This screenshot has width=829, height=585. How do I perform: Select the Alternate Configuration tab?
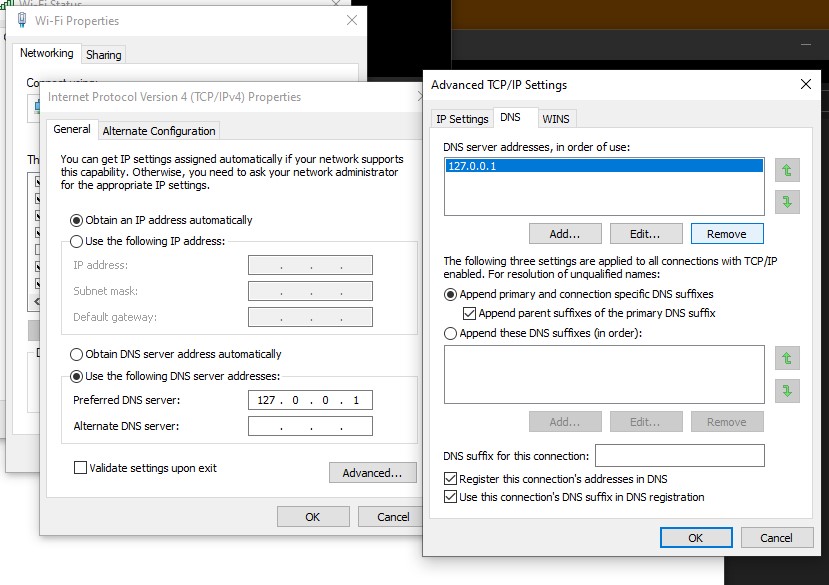click(159, 131)
